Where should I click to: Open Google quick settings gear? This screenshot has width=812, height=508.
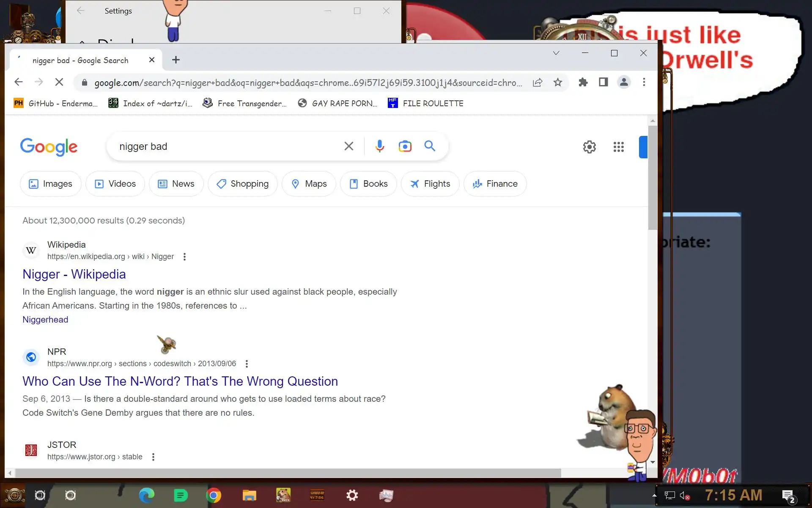(589, 147)
